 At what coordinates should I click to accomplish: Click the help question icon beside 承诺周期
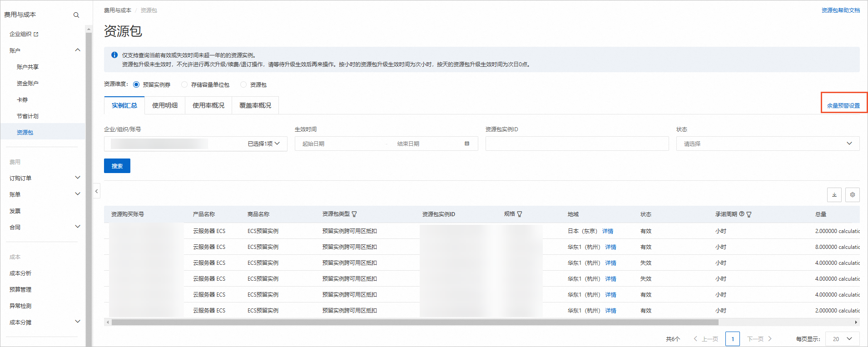742,214
